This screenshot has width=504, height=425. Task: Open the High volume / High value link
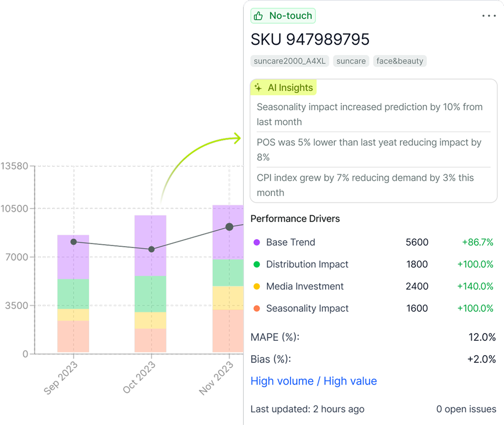tap(314, 381)
